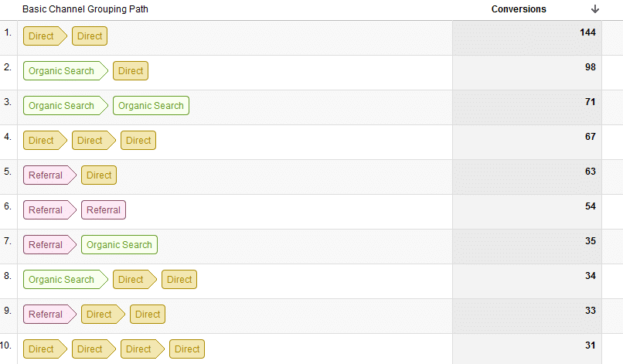
Task: Sort by Conversions column header
Action: coord(519,9)
